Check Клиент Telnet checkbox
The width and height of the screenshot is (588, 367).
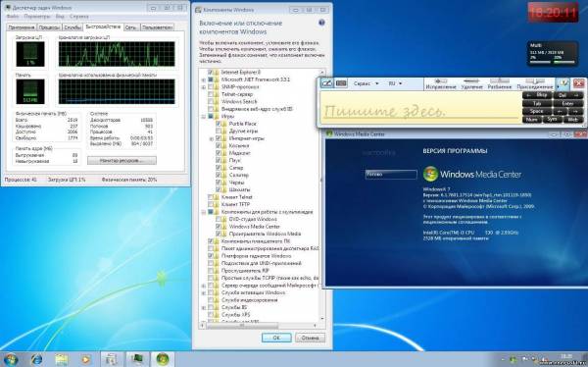click(211, 197)
